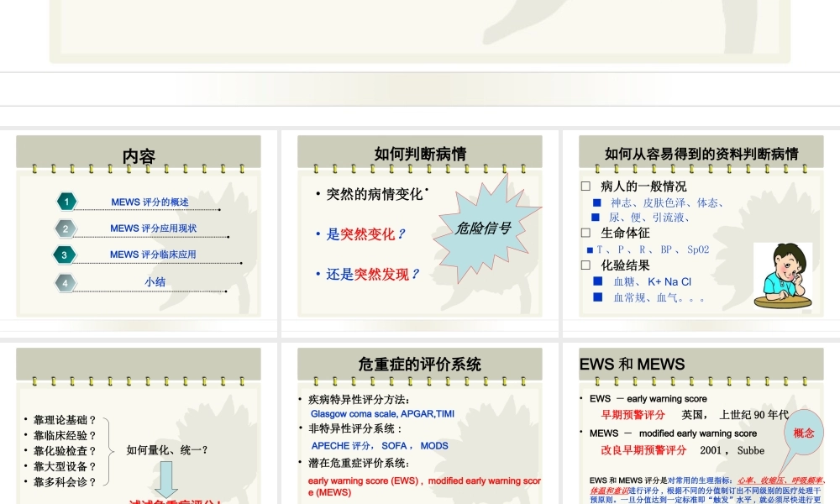
Task: Click the 概念 callout bubble
Action: click(x=803, y=433)
